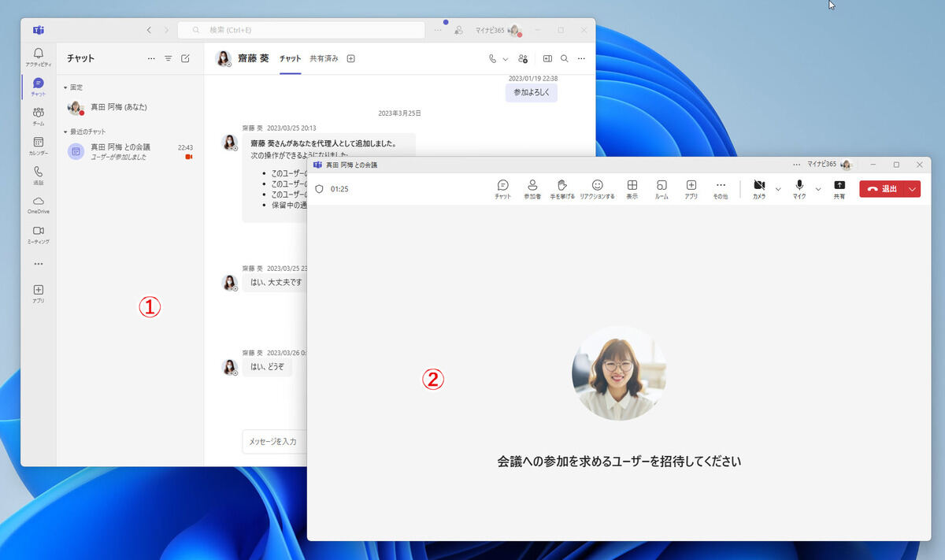Viewport: 945px width, 560px height.
Task: Pop out the chat window
Action: coord(547,58)
